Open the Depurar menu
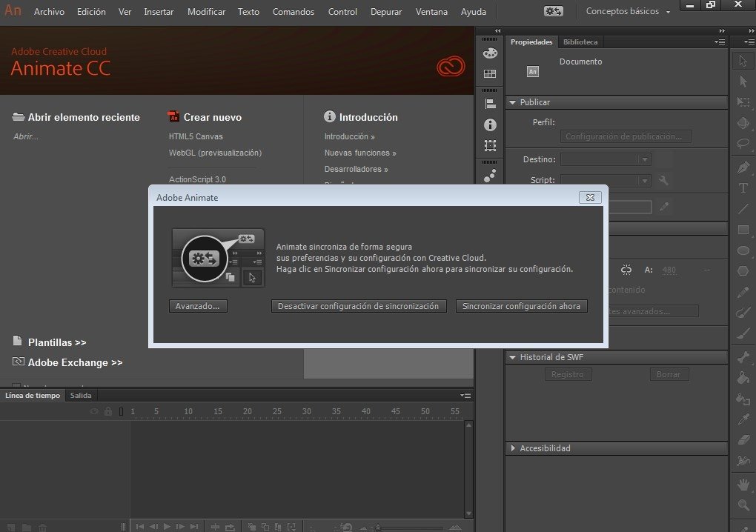 click(x=385, y=12)
